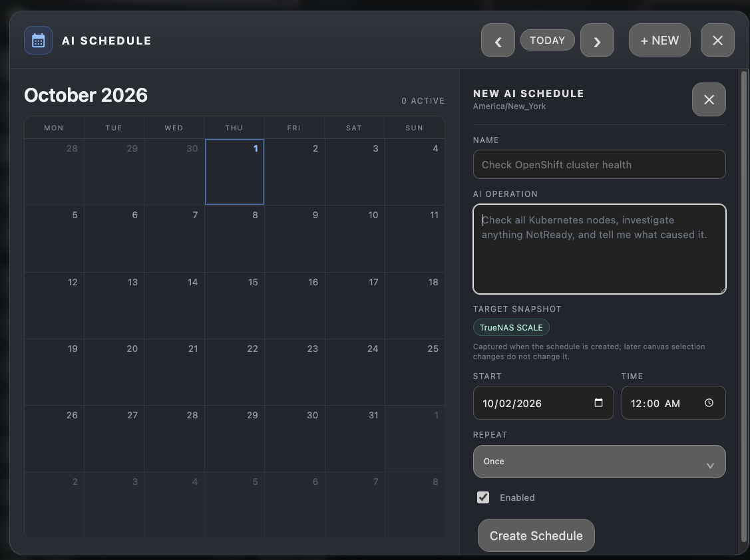Image resolution: width=750 pixels, height=560 pixels.
Task: Go to the next month
Action: [x=597, y=41]
